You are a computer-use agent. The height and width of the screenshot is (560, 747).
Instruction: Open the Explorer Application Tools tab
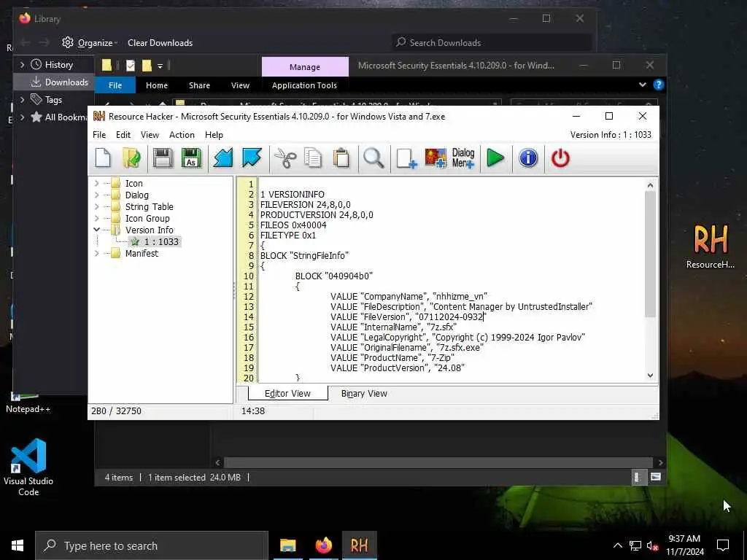pos(304,85)
